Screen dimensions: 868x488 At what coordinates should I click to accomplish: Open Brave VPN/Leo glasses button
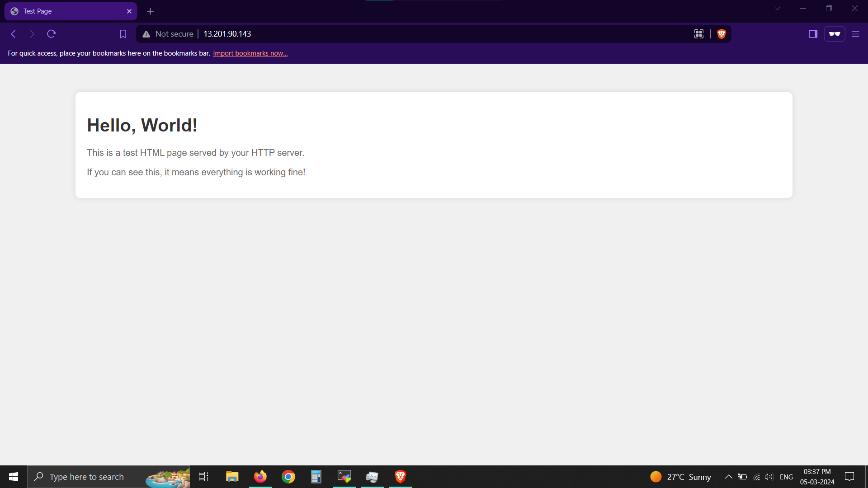point(834,34)
